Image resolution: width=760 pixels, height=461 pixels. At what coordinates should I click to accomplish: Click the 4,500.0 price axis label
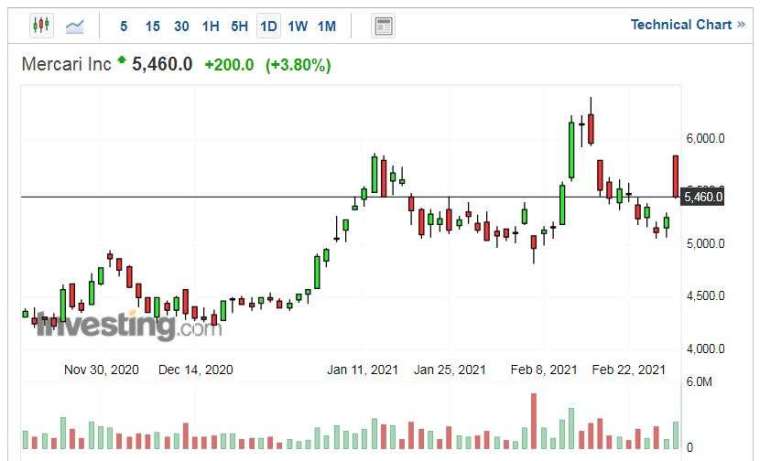point(705,296)
